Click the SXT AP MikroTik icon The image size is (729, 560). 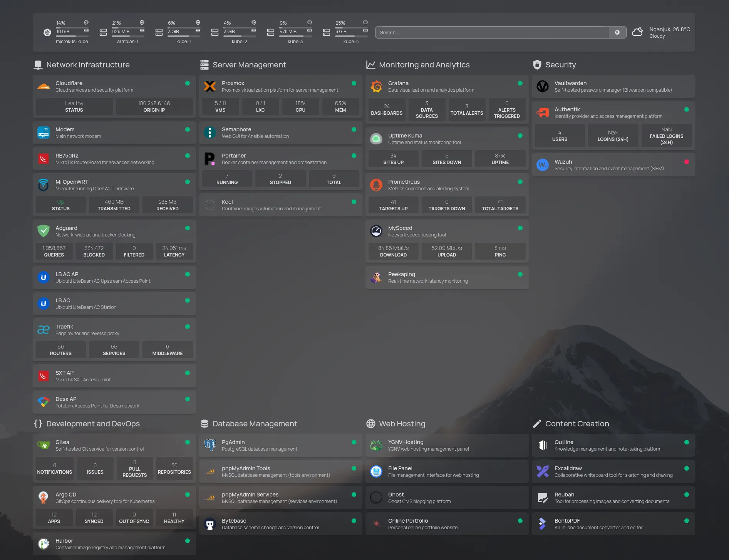[44, 376]
